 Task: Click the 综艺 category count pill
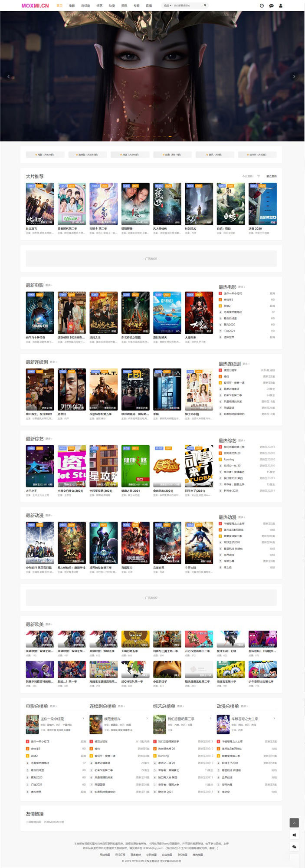tap(130, 155)
